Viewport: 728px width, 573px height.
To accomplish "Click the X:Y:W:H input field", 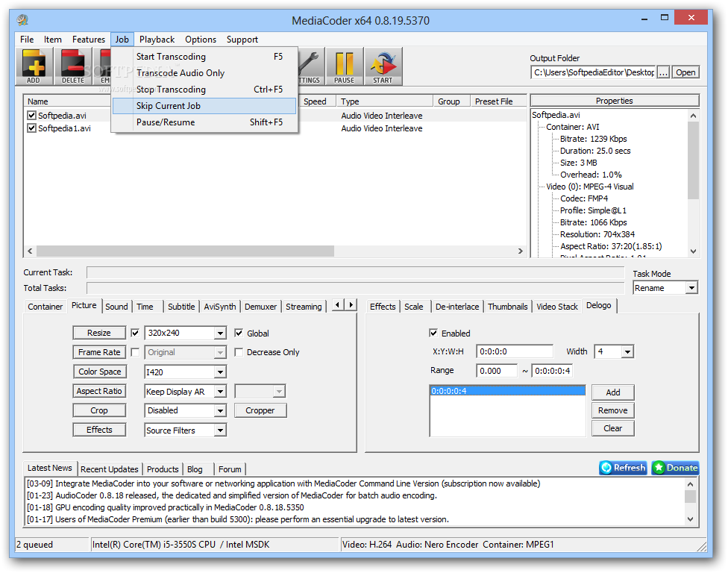I will click(515, 351).
